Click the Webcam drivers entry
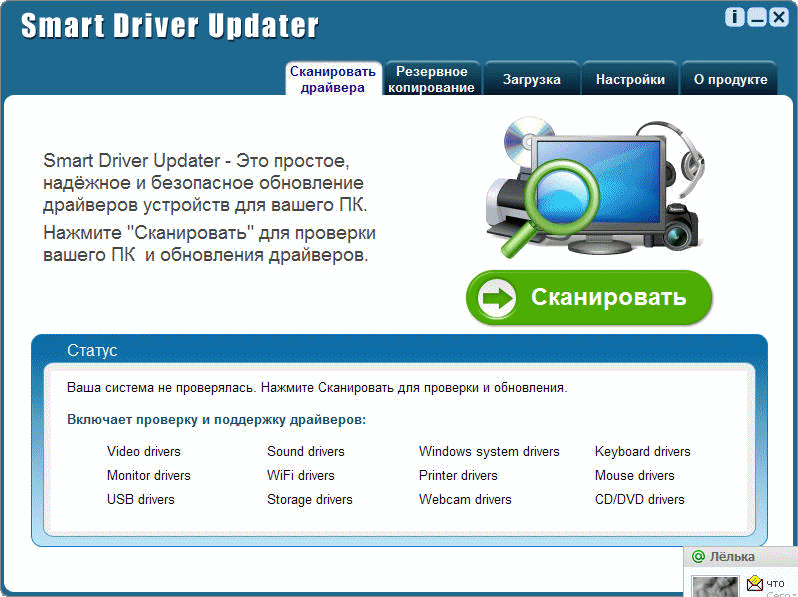The height and width of the screenshot is (597, 798). click(x=465, y=499)
